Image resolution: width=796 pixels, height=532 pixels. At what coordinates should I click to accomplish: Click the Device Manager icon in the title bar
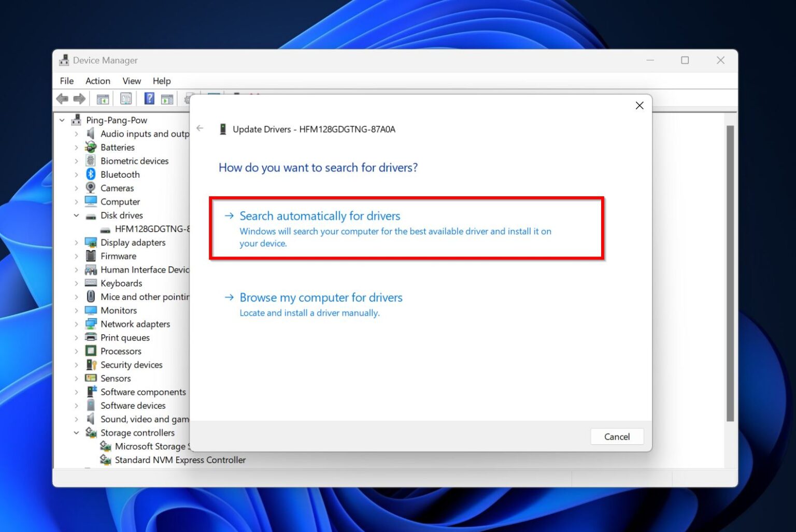64,60
